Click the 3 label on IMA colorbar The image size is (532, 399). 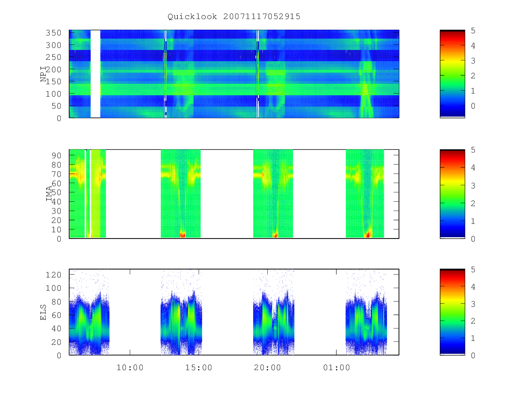click(473, 185)
